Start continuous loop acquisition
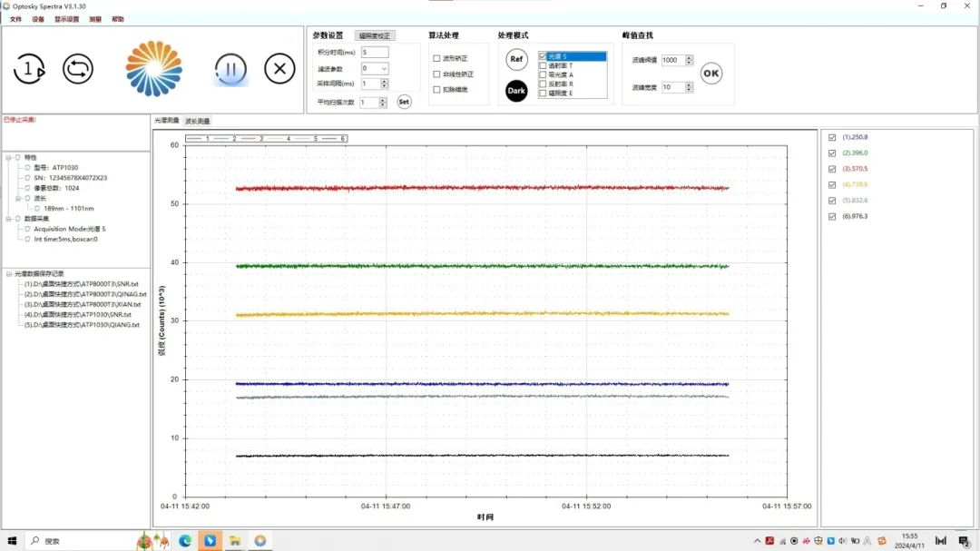 click(78, 69)
